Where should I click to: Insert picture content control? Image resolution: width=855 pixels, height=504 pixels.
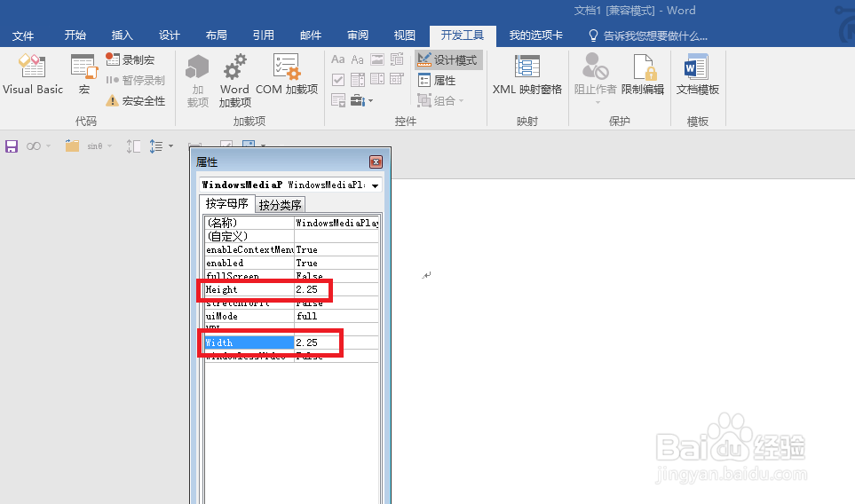377,59
